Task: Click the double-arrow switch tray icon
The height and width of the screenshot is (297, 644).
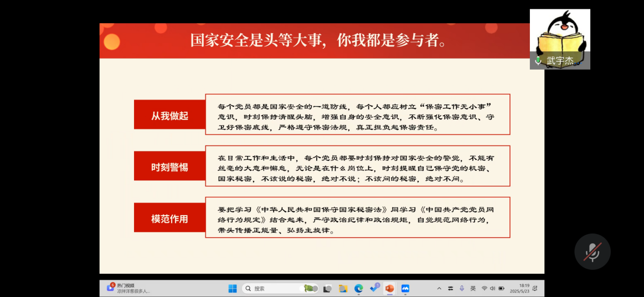Action: click(x=451, y=288)
